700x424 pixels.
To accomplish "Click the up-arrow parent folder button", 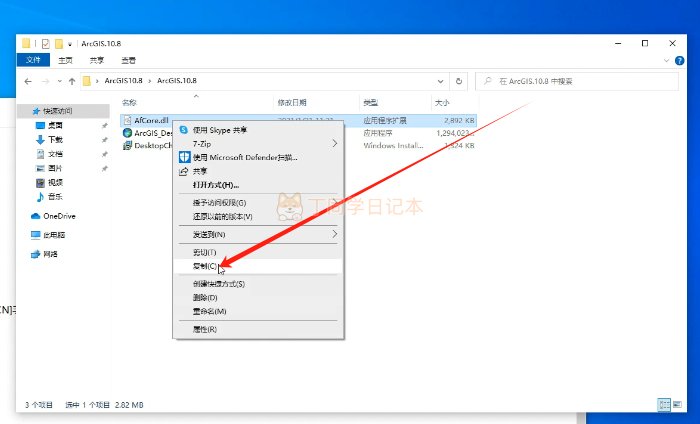I will point(72,80).
